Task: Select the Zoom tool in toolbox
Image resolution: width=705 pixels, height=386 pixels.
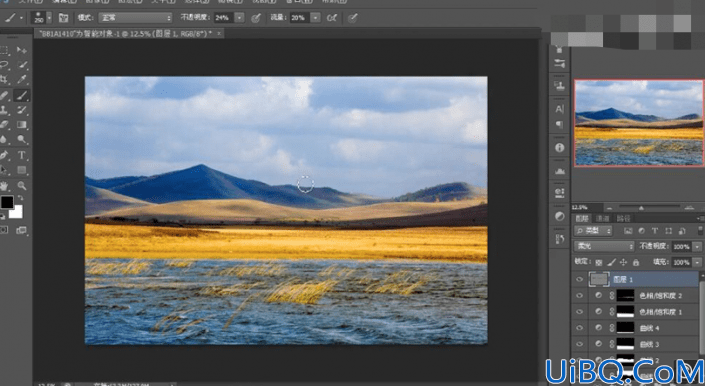Action: [x=22, y=186]
